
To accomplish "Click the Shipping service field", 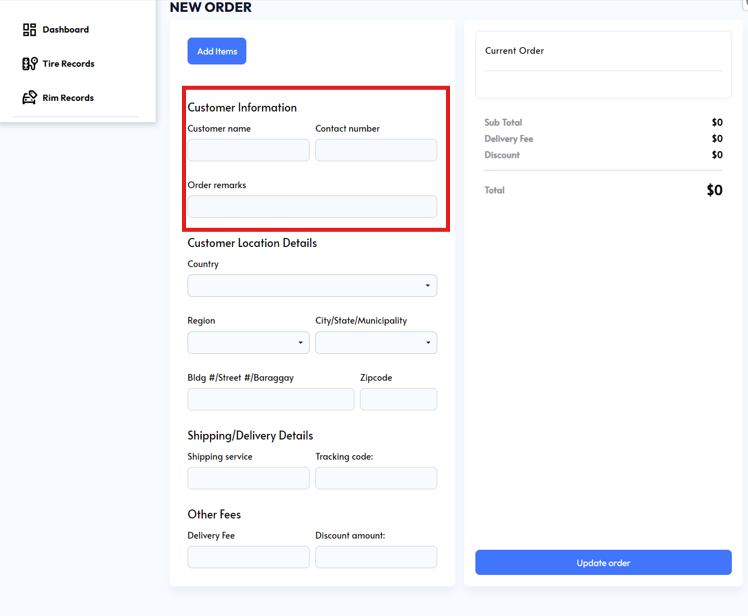I will pyautogui.click(x=248, y=478).
